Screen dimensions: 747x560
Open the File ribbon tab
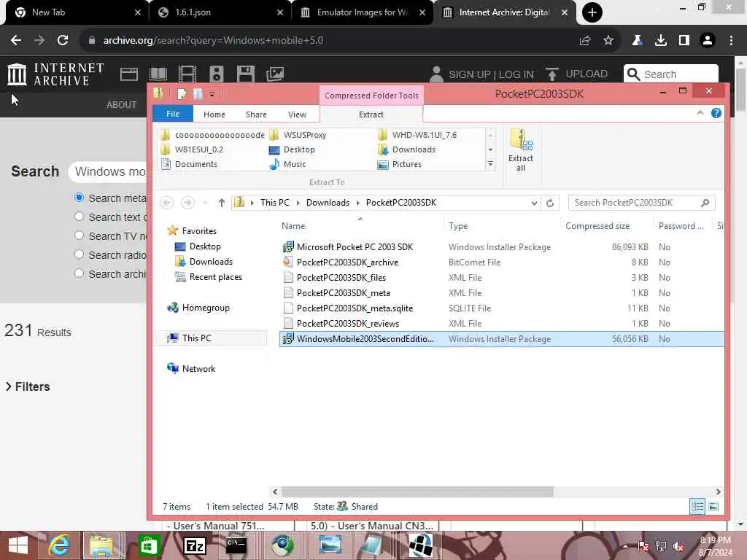click(173, 114)
